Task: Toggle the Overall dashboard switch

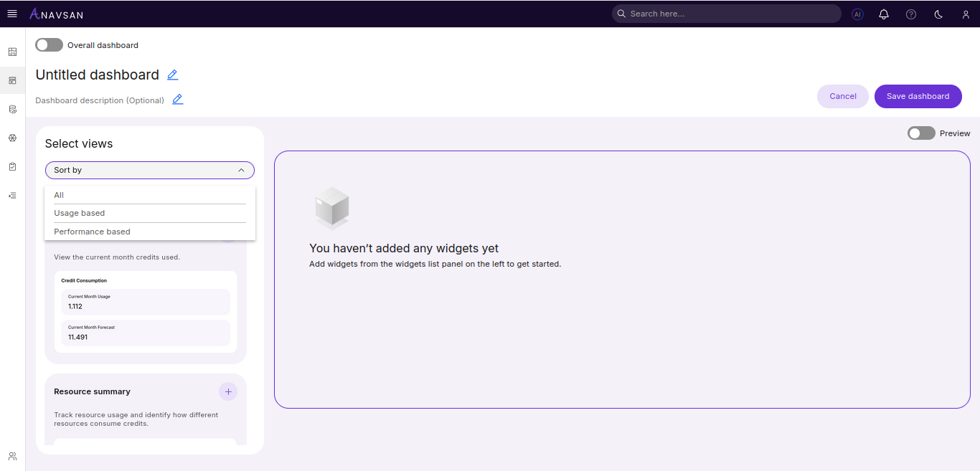Action: coord(49,45)
